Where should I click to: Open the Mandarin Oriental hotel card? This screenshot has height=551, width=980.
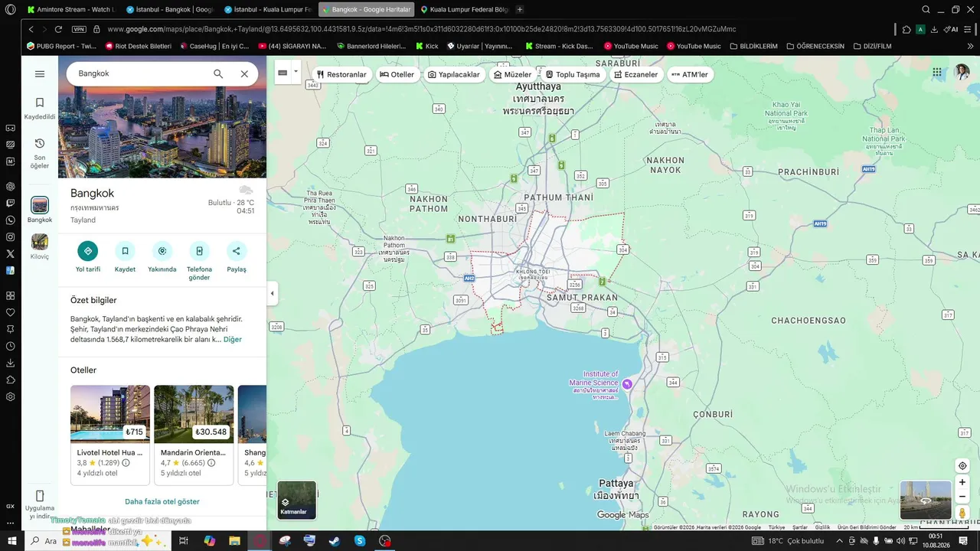click(x=194, y=435)
